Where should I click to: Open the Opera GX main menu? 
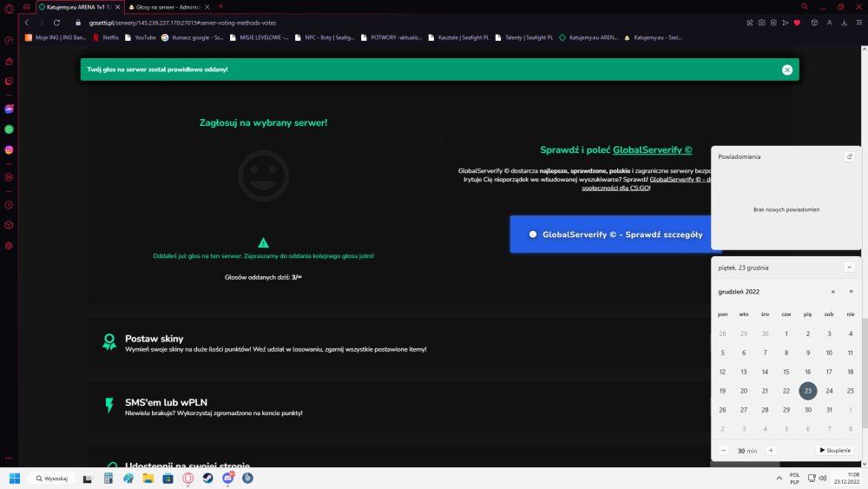[x=9, y=8]
